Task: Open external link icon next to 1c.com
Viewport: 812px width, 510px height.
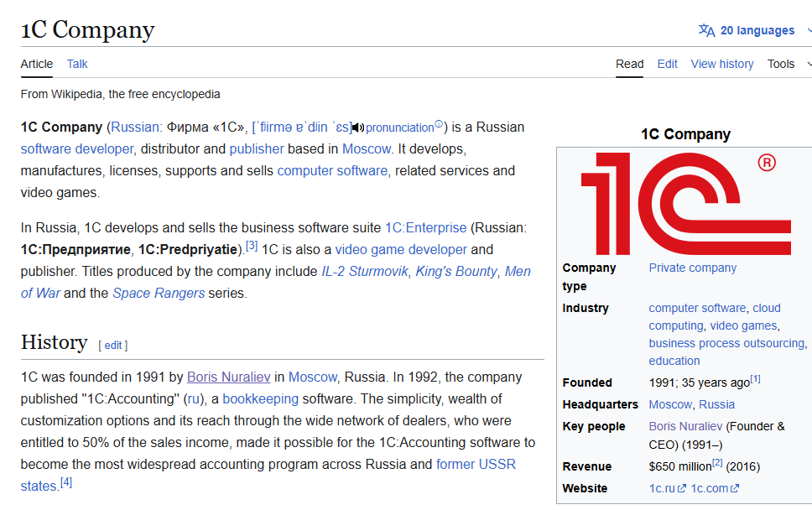Action: pyautogui.click(x=735, y=488)
